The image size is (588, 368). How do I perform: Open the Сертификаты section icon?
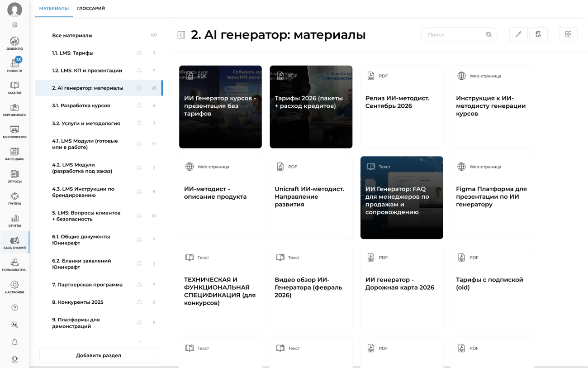tap(14, 110)
